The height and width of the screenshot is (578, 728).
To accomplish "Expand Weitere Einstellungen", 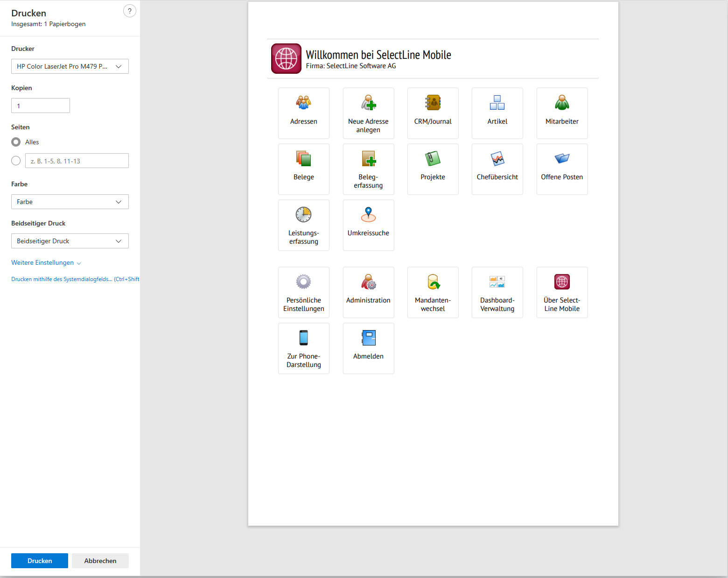I will [46, 263].
